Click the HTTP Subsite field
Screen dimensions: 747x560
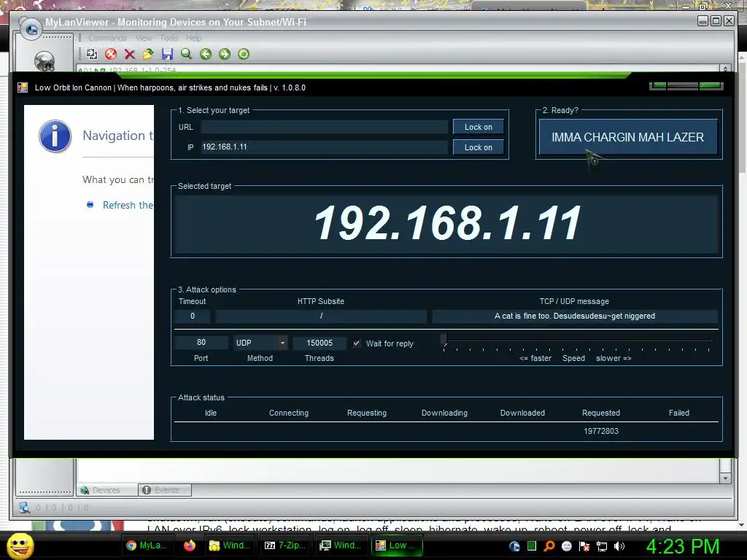[321, 316]
